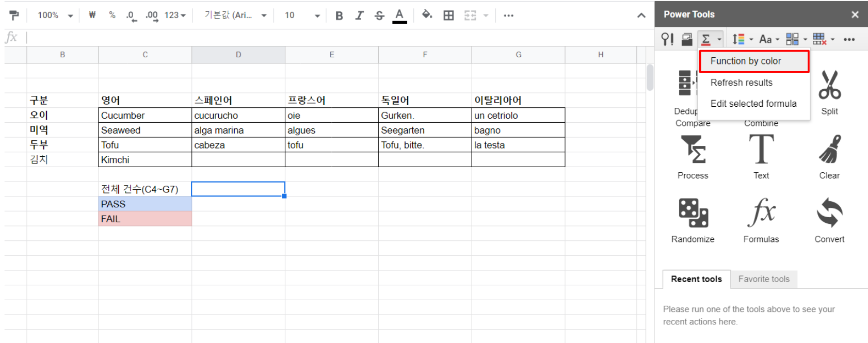Show more toolbar options
The image size is (868, 343).
click(x=509, y=15)
